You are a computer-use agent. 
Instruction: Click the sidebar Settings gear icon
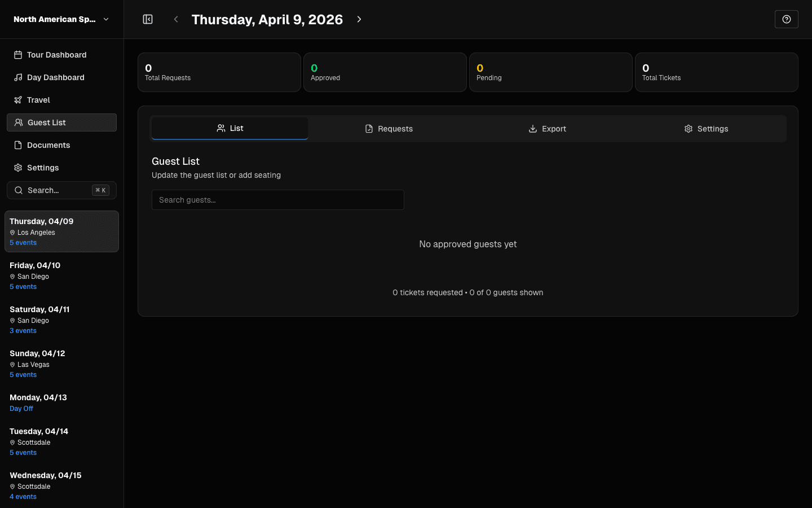[x=18, y=168]
